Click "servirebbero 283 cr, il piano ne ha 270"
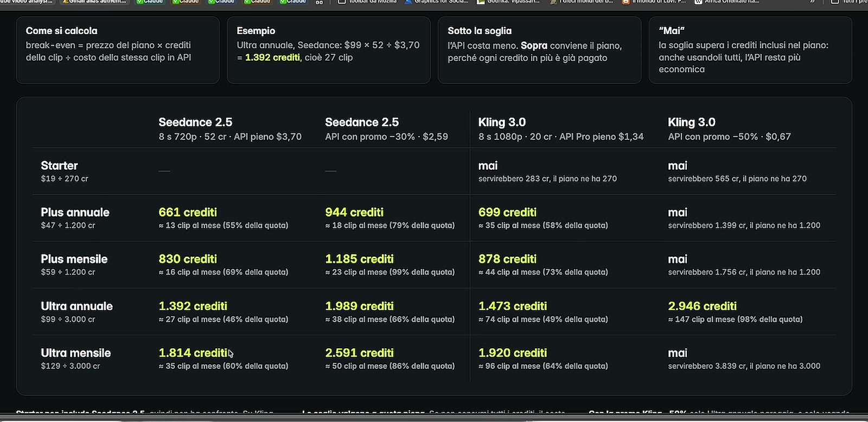Viewport: 868px width, 422px height. pyautogui.click(x=547, y=178)
